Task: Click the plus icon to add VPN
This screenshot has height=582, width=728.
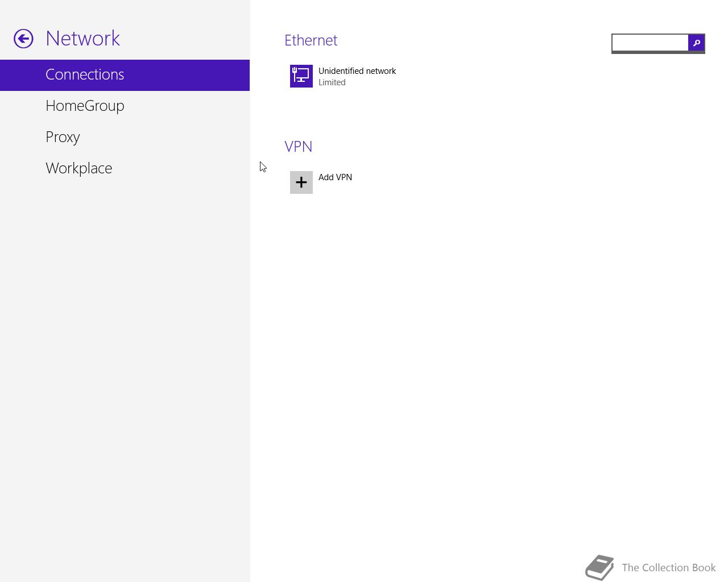Action: pyautogui.click(x=301, y=182)
